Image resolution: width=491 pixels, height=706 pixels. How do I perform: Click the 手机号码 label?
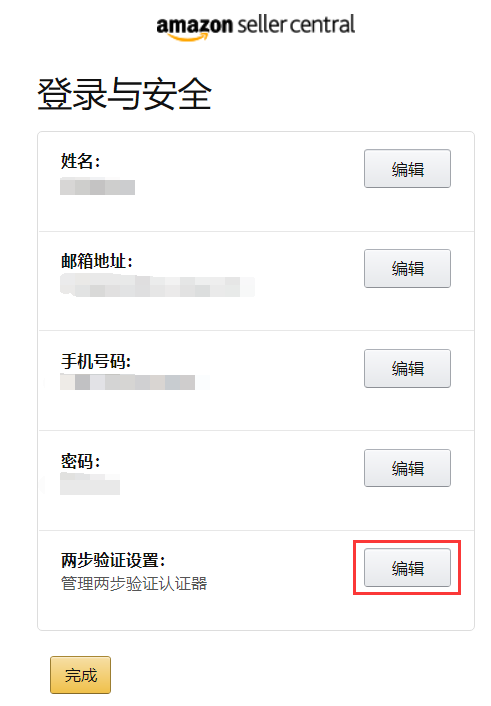pos(96,361)
